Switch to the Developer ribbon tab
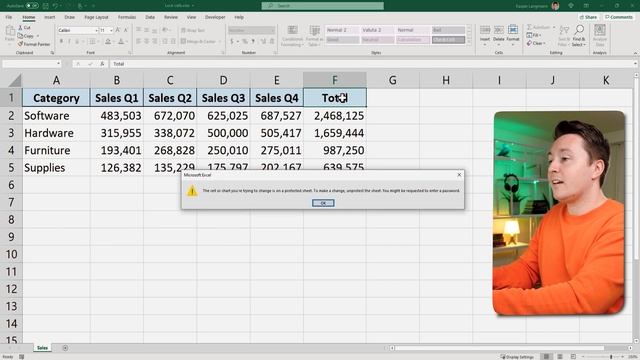Screen dimensions: 640x360 point(215,17)
